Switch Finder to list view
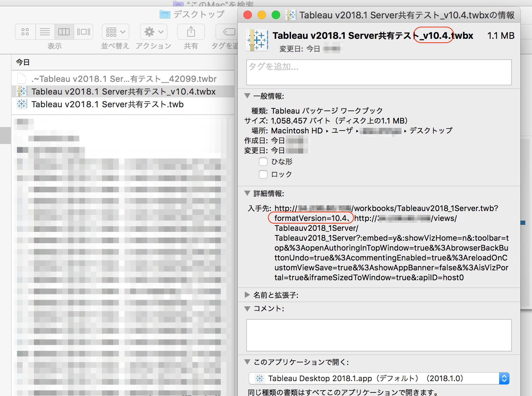532x396 pixels. 45,32
